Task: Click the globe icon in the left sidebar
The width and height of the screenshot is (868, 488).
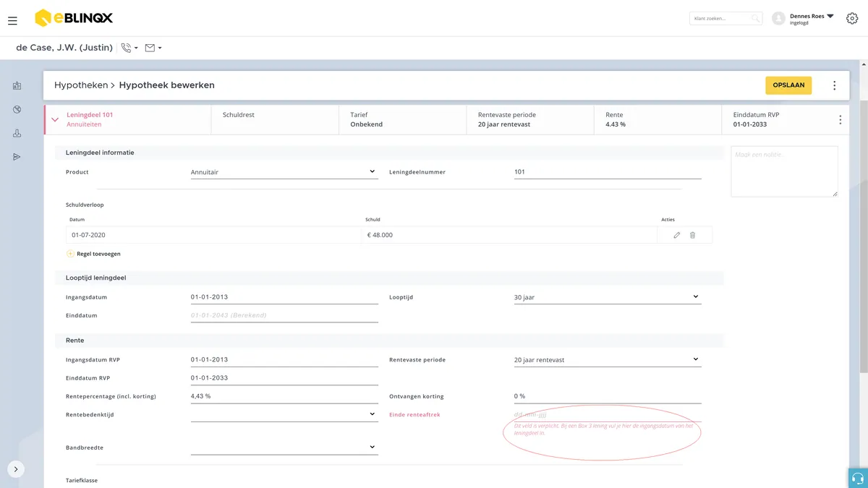Action: point(17,110)
